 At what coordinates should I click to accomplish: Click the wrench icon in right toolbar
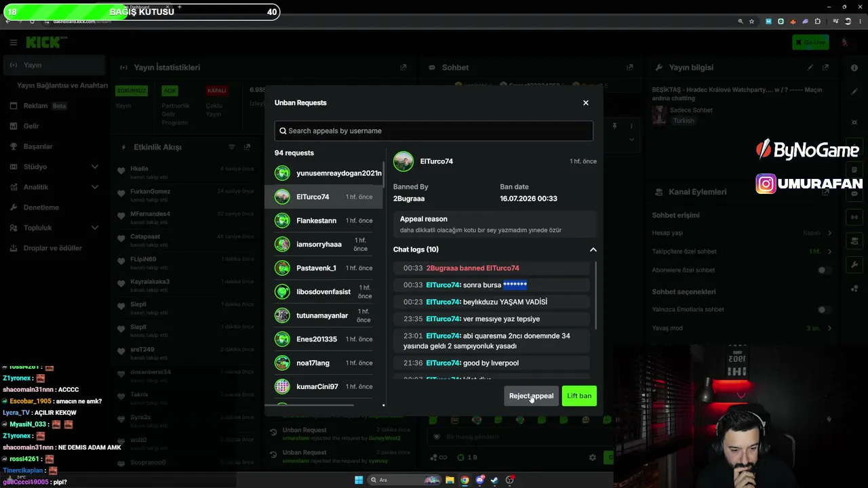[x=854, y=264]
